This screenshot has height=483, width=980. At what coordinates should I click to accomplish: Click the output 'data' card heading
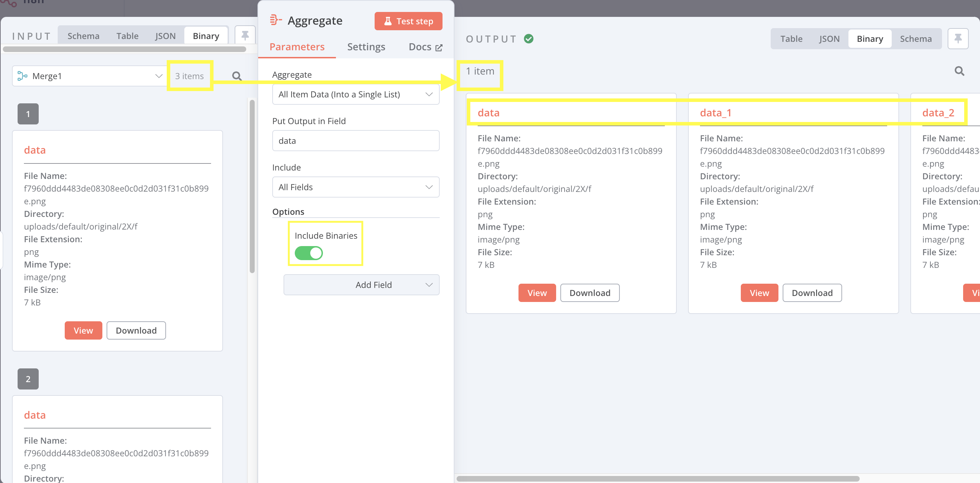[x=489, y=112]
